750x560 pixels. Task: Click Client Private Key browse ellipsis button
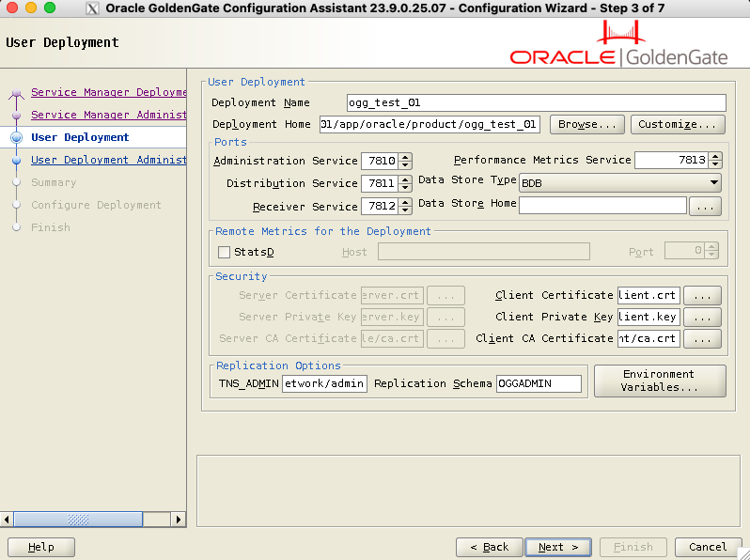point(701,318)
